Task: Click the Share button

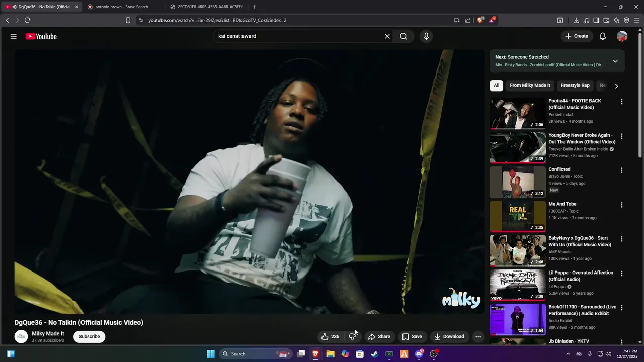Action: [379, 337]
